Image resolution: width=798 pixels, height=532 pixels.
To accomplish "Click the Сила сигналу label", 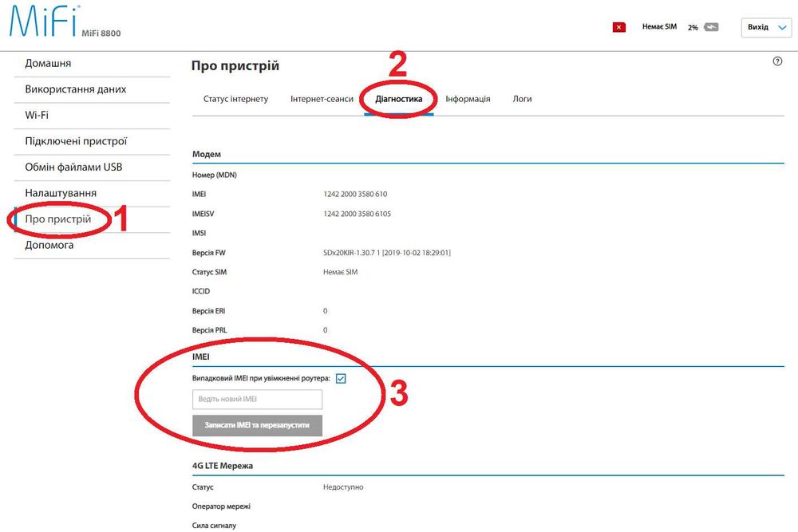I will [214, 526].
